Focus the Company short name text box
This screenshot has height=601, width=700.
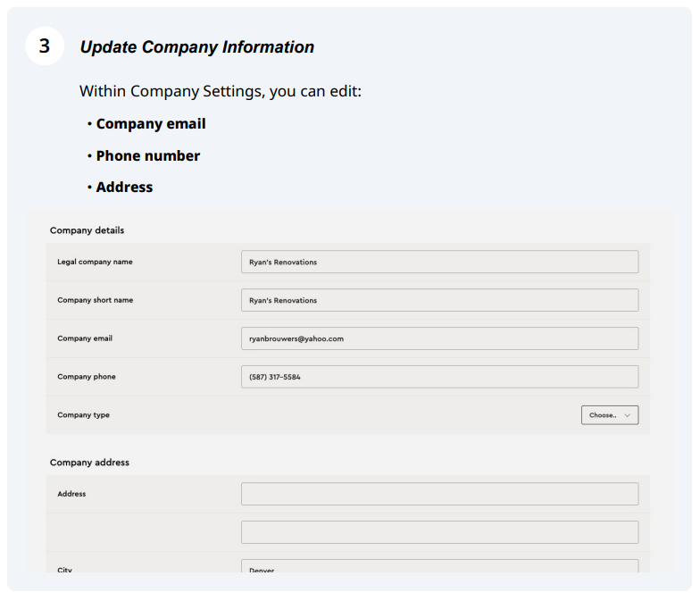[439, 300]
